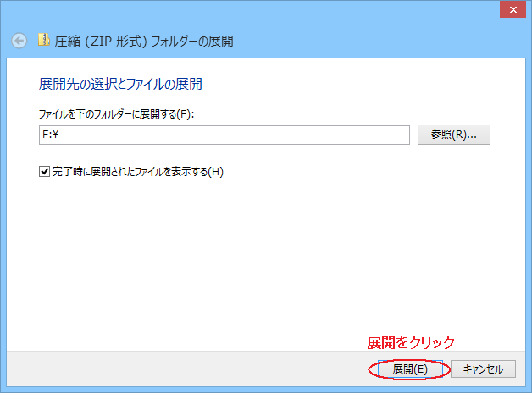The width and height of the screenshot is (532, 393).
Task: Click the blank white area below the checkbox
Action: [x=254, y=254]
